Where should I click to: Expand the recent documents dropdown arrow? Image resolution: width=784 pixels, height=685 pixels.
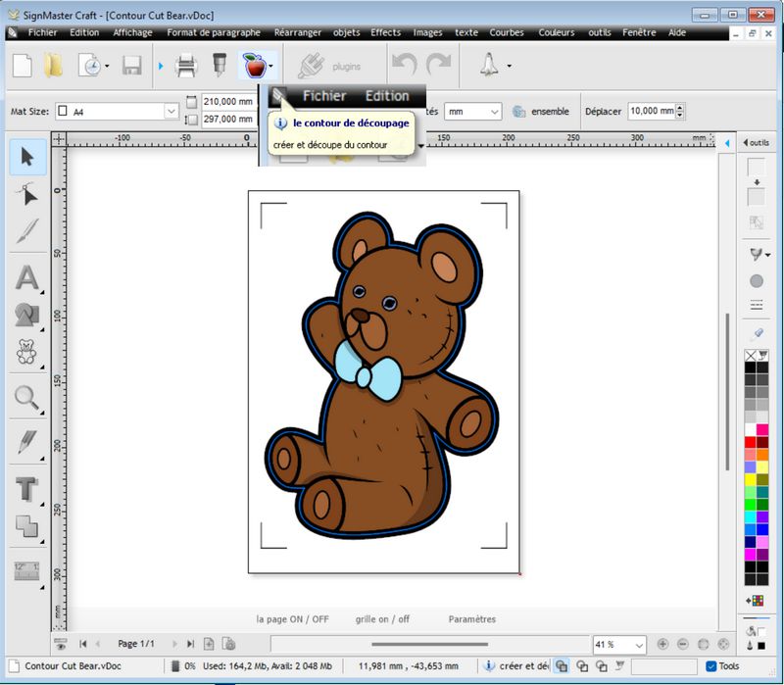107,66
